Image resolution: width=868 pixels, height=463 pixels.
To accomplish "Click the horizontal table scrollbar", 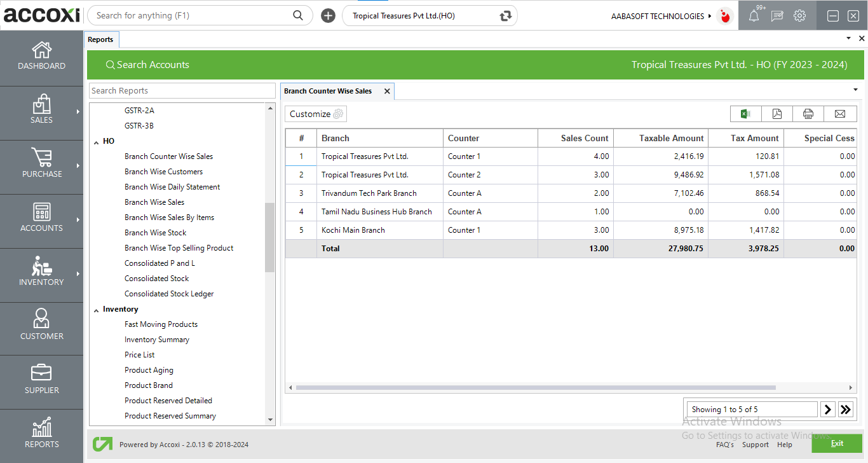I will (x=535, y=387).
